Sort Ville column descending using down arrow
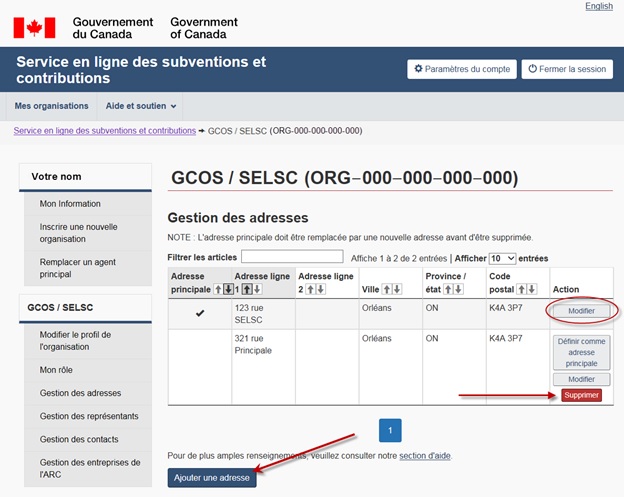This screenshot has width=624, height=497. coord(398,289)
